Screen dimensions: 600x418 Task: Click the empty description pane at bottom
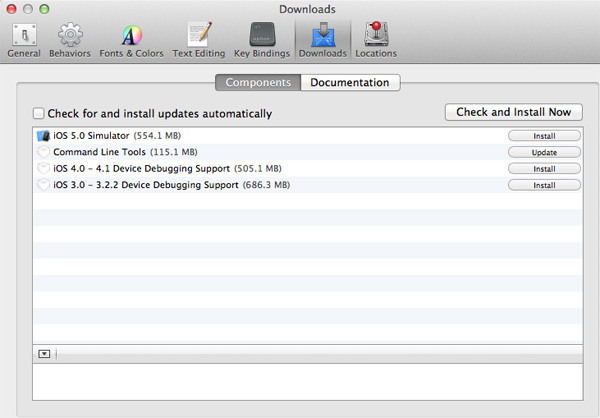[x=308, y=382]
